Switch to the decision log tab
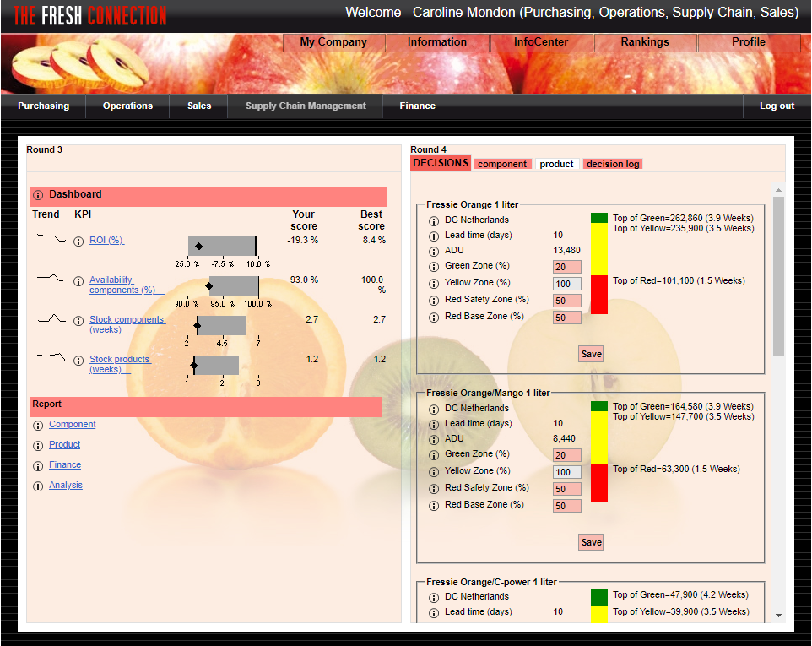This screenshot has height=646, width=812. 613,164
